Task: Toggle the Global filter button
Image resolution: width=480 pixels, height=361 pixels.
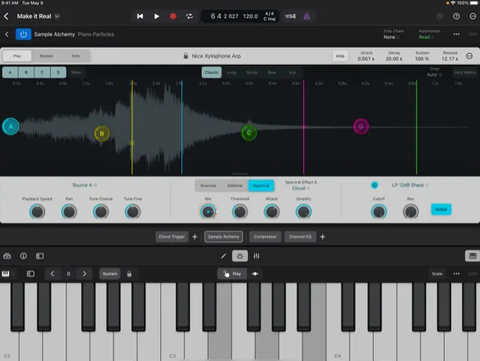Action: pyautogui.click(x=441, y=209)
